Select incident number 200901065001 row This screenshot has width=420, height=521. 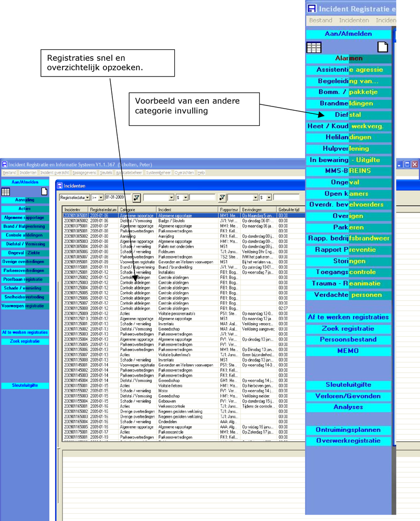coord(184,216)
